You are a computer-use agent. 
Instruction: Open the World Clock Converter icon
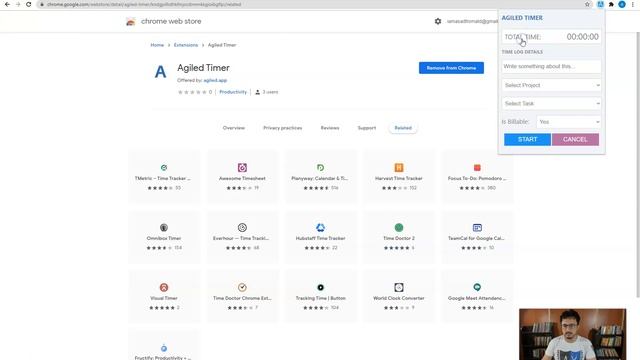point(399,287)
